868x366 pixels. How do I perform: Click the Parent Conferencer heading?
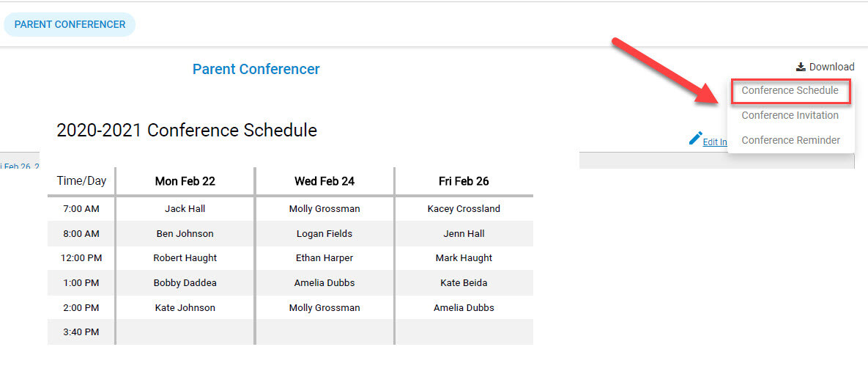tap(256, 70)
